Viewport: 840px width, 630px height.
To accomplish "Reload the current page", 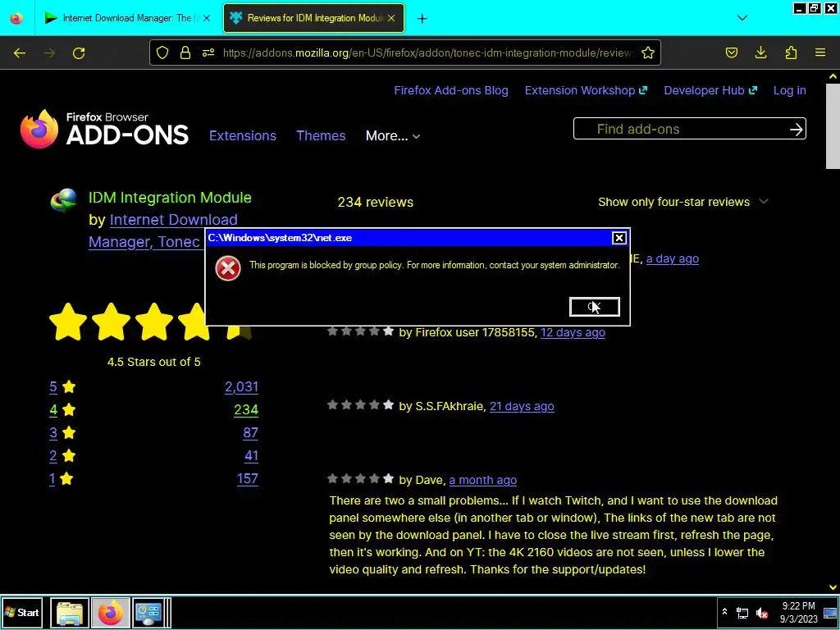I will tap(79, 53).
